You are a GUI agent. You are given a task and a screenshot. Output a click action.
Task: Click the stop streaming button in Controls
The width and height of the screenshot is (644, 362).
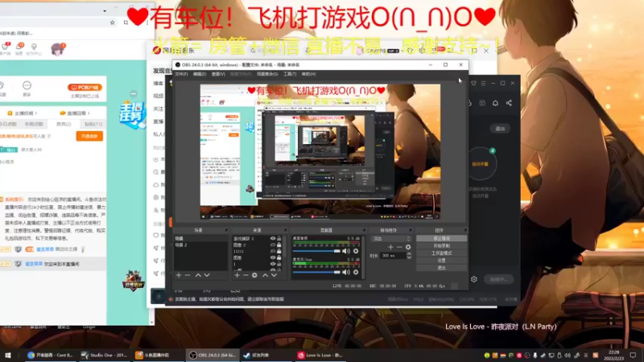click(x=441, y=238)
